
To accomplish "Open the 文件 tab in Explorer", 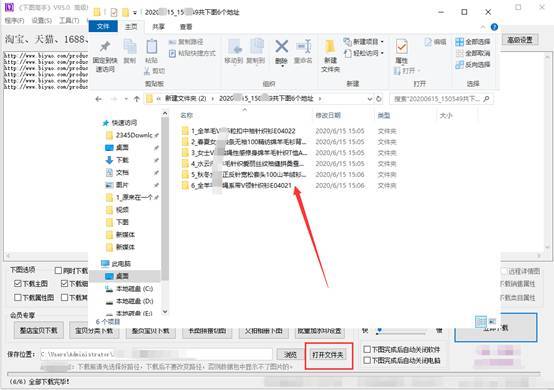I will click(x=103, y=26).
